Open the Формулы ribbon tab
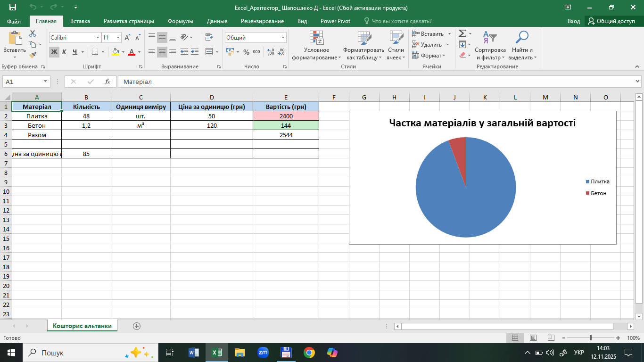 click(x=181, y=21)
